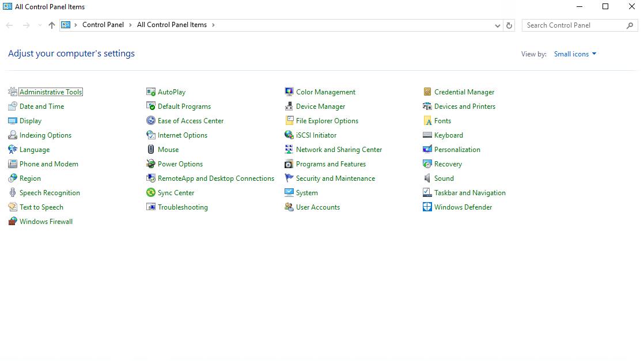Open the System link

(x=307, y=193)
